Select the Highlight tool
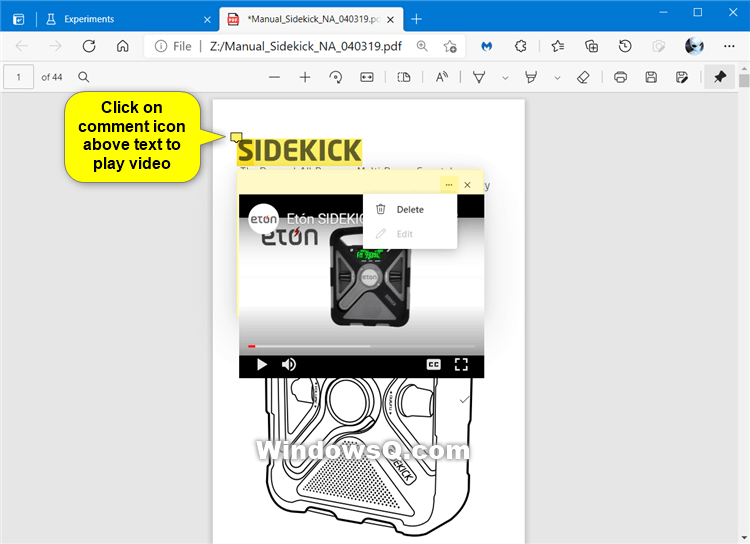This screenshot has width=750, height=544. pos(530,77)
